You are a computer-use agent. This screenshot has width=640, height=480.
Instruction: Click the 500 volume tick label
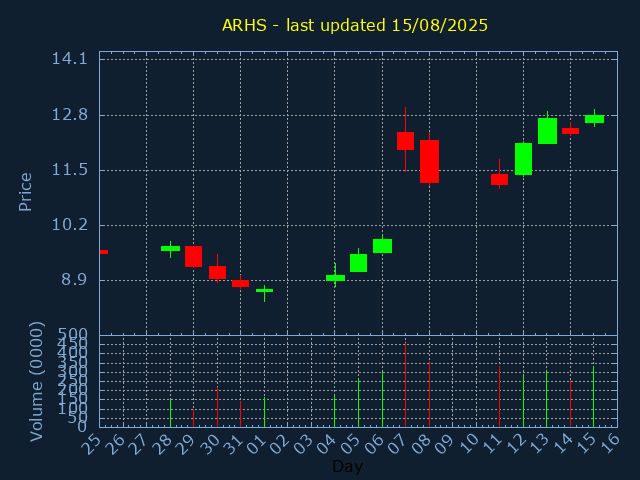point(73,335)
